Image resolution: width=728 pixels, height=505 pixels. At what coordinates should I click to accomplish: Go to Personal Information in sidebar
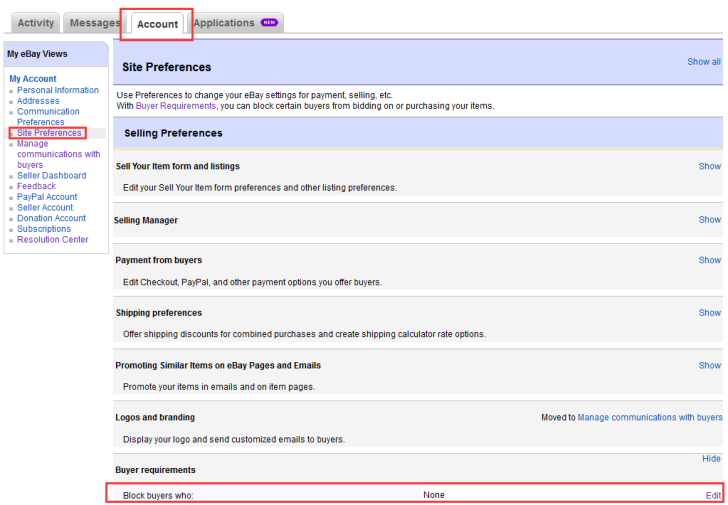coord(57,90)
